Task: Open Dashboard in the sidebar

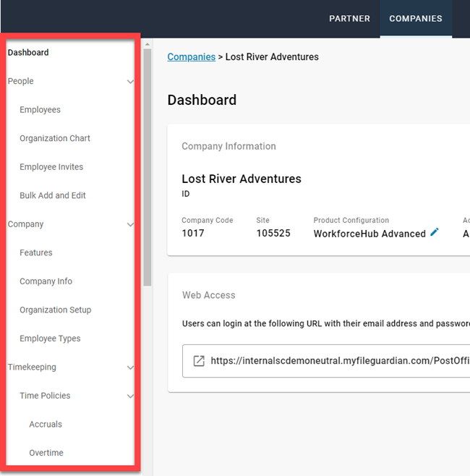Action: [x=28, y=53]
